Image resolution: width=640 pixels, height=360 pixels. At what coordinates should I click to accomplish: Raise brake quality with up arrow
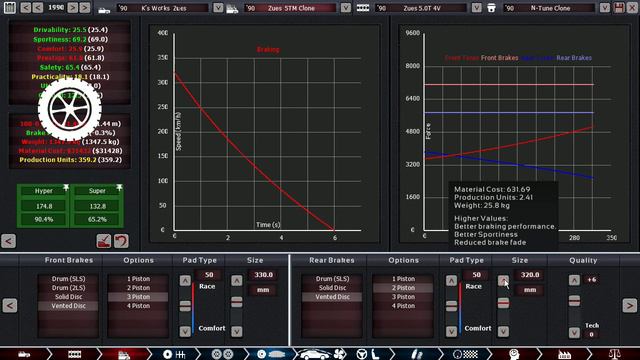coord(574,280)
